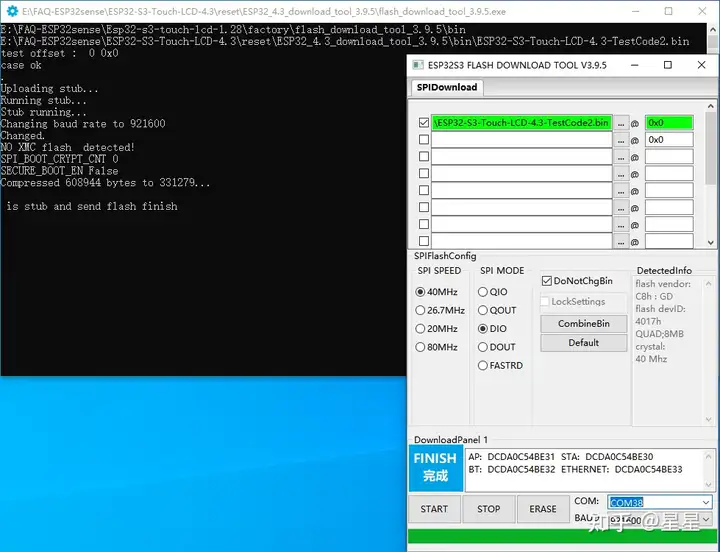The image size is (720, 552).
Task: Minimize the ESP32S3 Flash Download Tool window
Action: tap(635, 65)
